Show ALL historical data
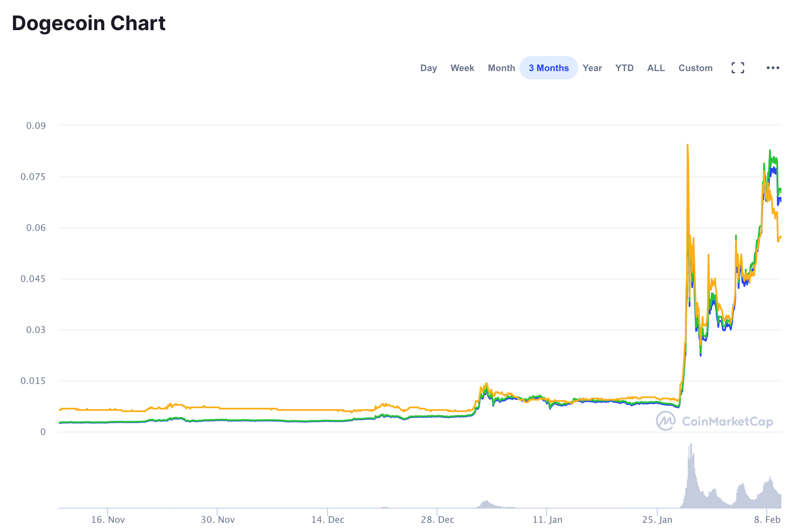Image resolution: width=804 pixels, height=532 pixels. coord(656,68)
